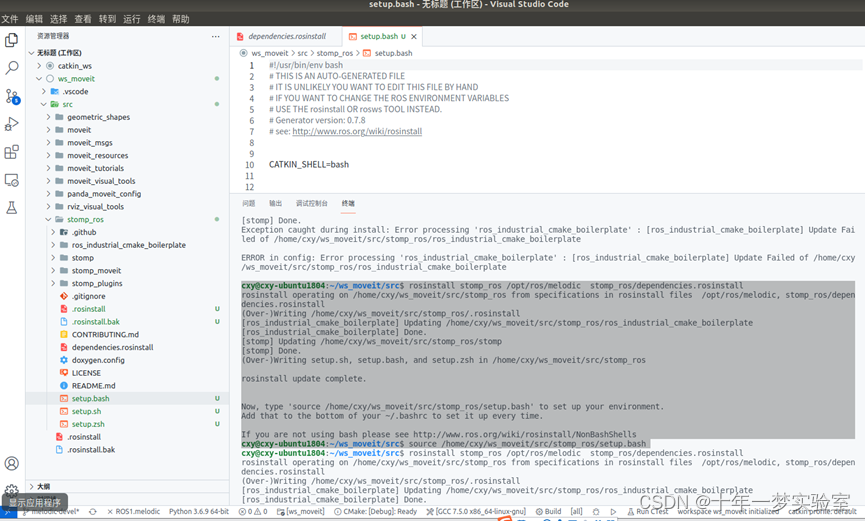This screenshot has height=521, width=865.
Task: Open setup.zsh file in tree
Action: pyautogui.click(x=88, y=424)
